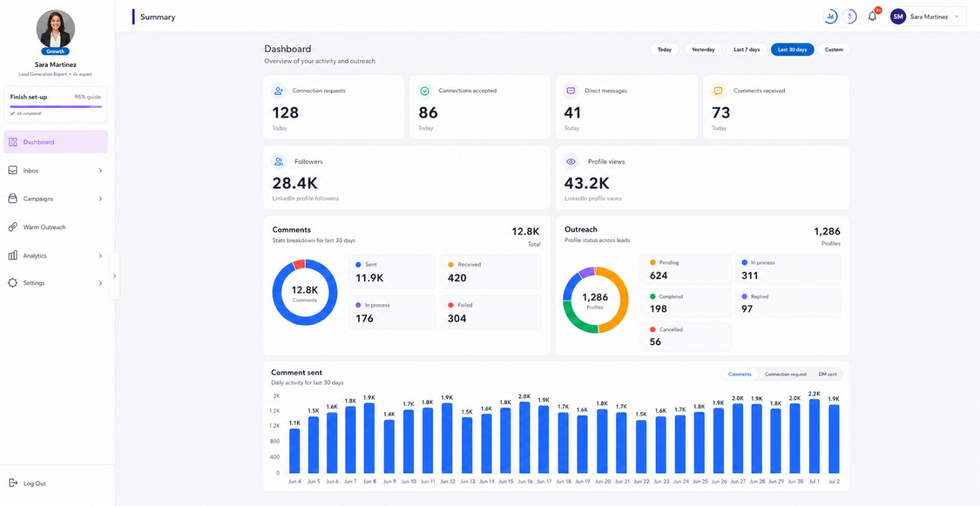Select the Last 30 days filter
Screen dimensions: 980x506
[793, 50]
